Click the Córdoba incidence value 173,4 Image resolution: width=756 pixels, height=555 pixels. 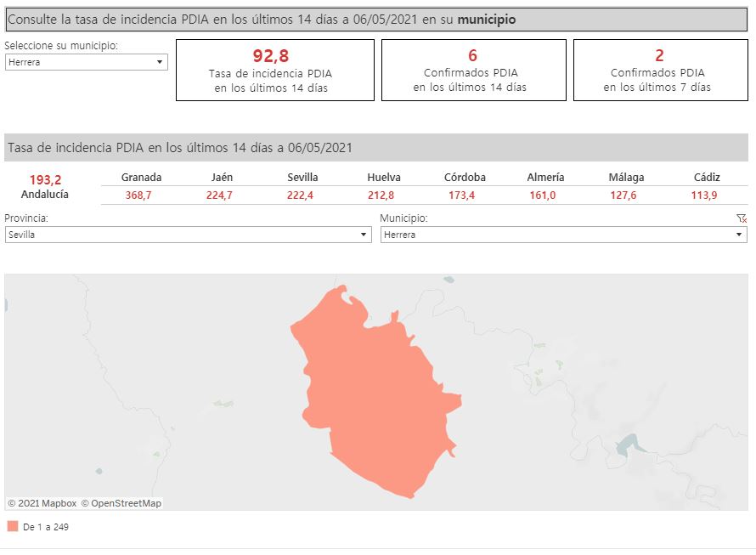pyautogui.click(x=465, y=195)
